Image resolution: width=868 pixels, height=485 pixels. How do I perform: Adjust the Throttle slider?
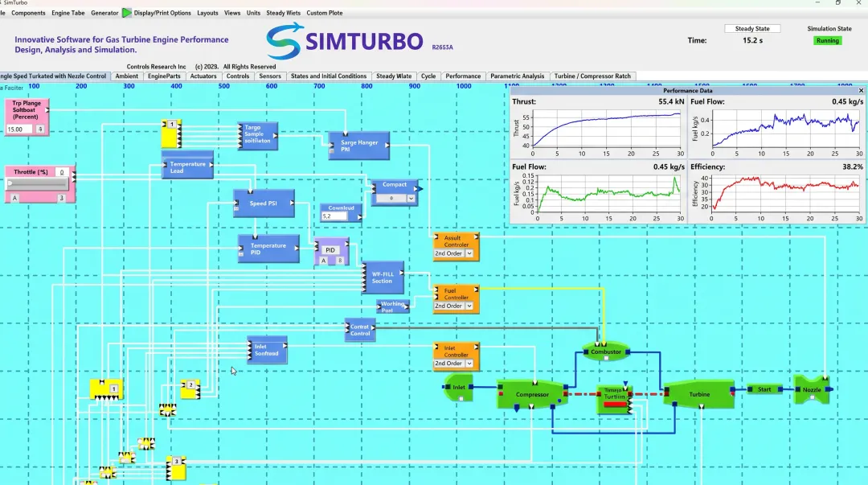[37, 183]
